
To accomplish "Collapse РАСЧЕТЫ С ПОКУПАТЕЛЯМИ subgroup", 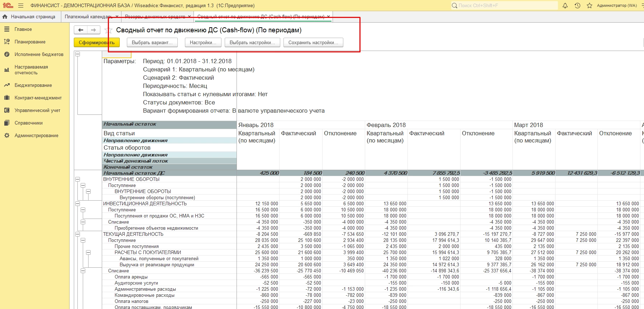I will [x=88, y=252].
